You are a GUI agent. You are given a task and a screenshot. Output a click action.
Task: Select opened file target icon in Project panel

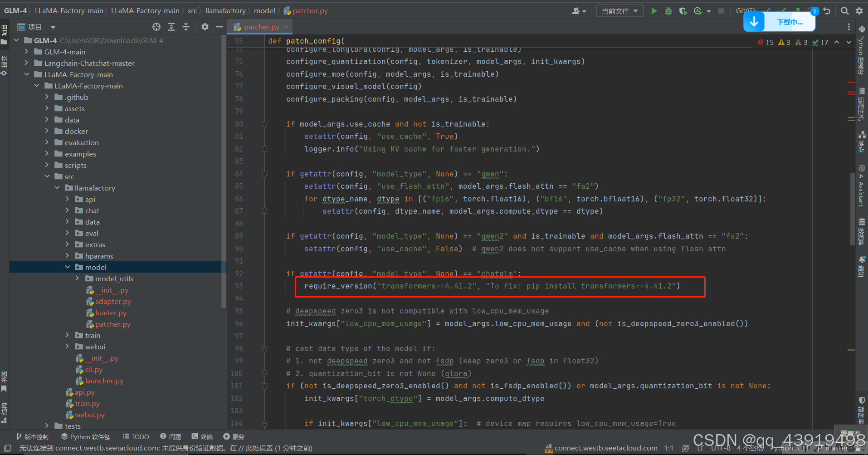[x=156, y=27]
